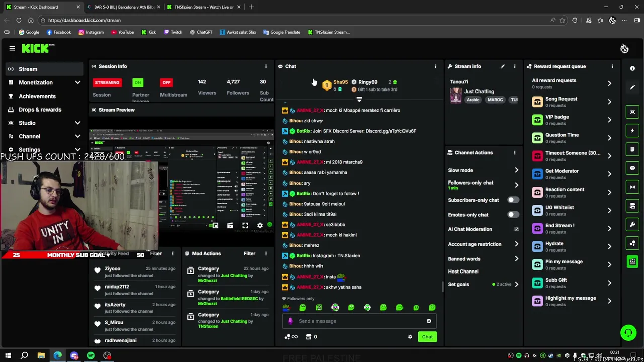Toggle the lightning bolt widget in right sidebar
This screenshot has height=362, width=644.
(x=632, y=130)
